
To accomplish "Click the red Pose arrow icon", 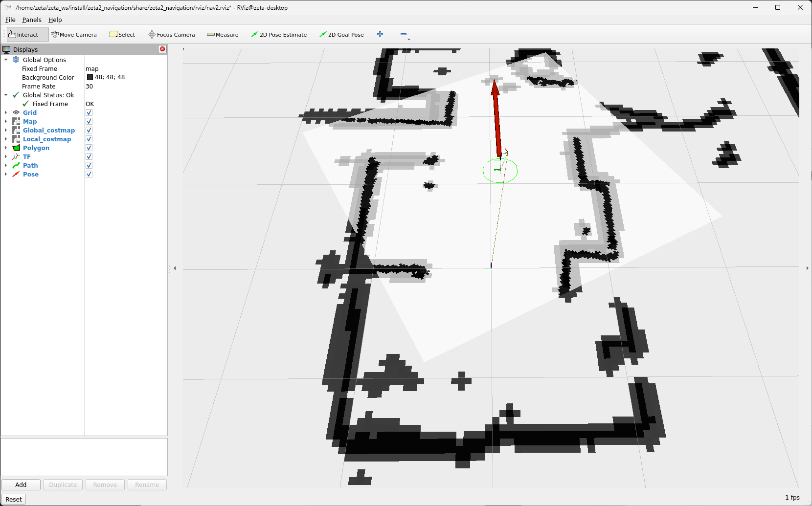I will tap(16, 174).
